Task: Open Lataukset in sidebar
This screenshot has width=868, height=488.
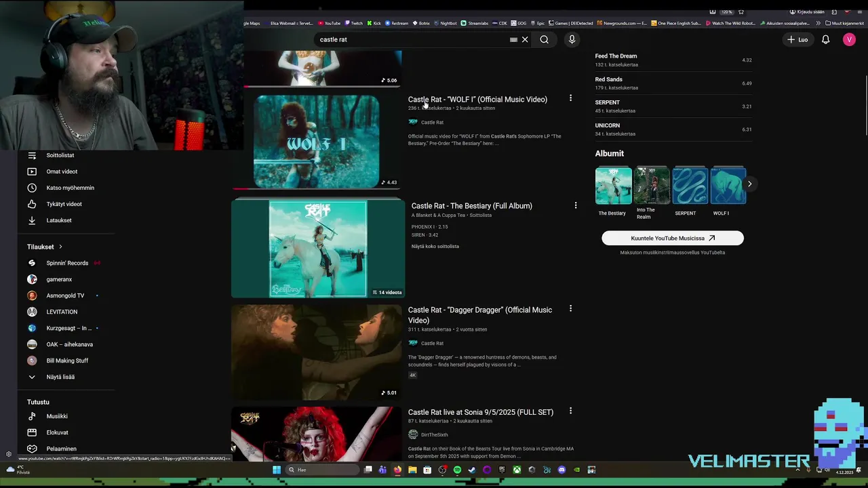Action: pyautogui.click(x=59, y=220)
